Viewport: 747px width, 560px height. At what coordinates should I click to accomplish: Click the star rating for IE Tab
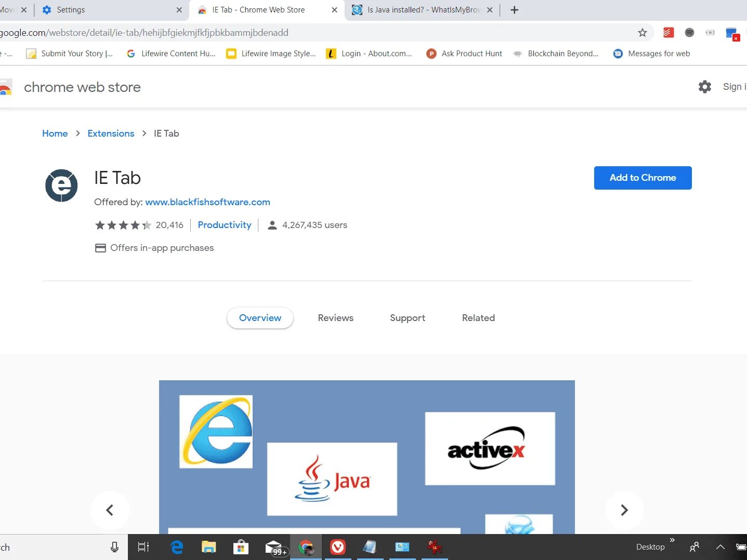point(123,225)
